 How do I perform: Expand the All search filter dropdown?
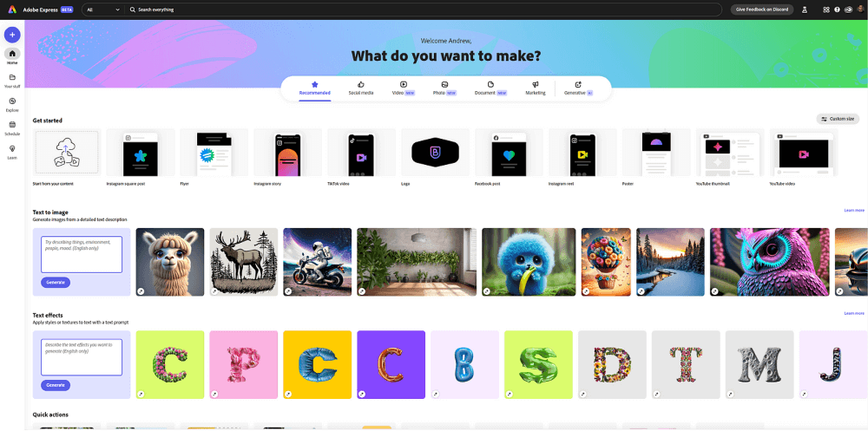point(103,10)
